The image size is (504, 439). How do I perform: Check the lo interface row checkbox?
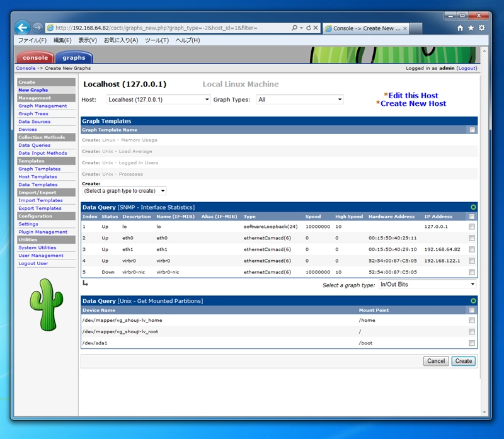click(472, 227)
